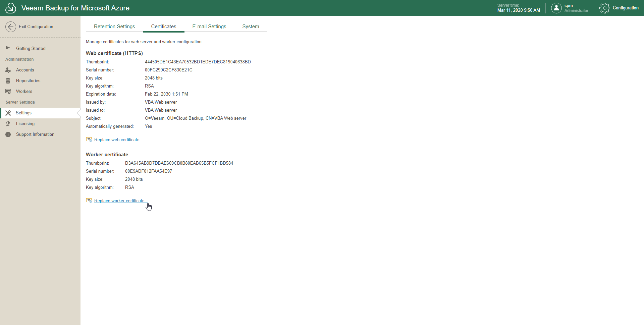644x325 pixels.
Task: Click the Support Information info icon
Action: click(x=8, y=134)
